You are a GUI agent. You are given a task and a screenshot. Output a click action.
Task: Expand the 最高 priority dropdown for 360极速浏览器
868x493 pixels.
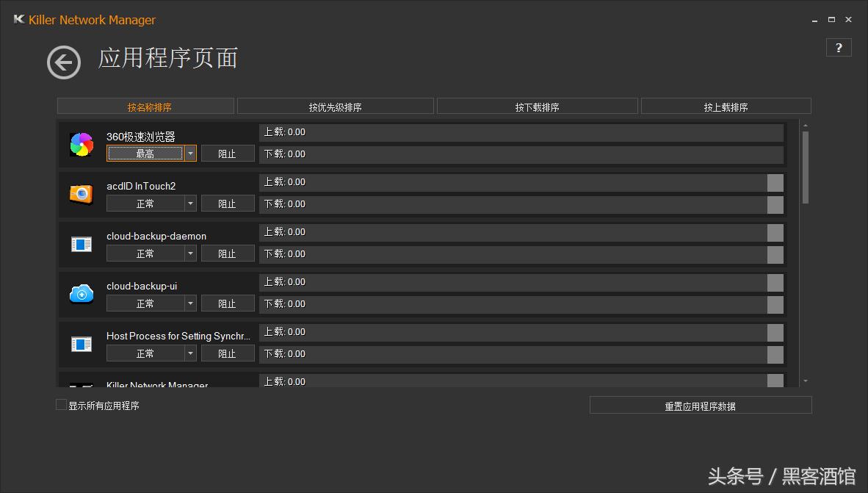[191, 153]
